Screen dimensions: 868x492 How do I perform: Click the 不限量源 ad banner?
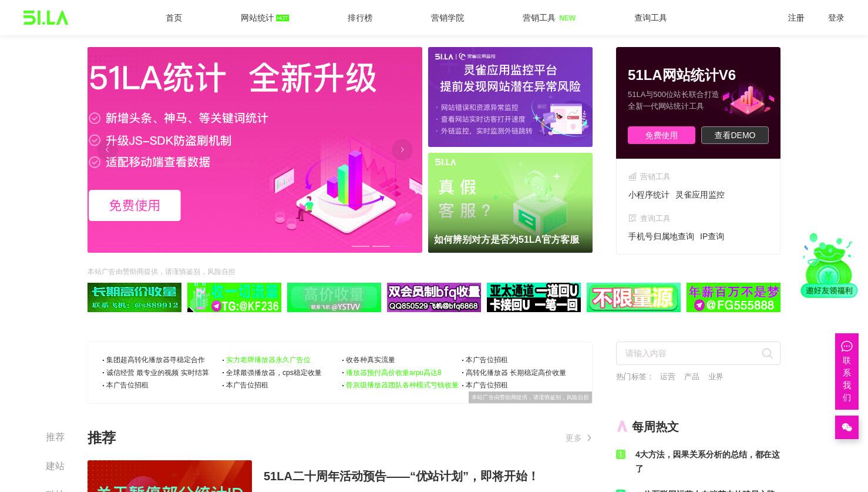coord(634,297)
